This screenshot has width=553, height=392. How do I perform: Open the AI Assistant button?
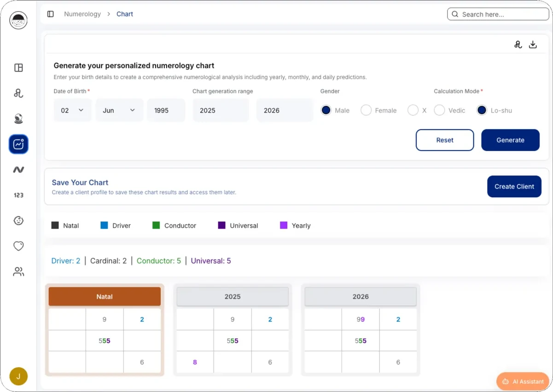(x=523, y=381)
